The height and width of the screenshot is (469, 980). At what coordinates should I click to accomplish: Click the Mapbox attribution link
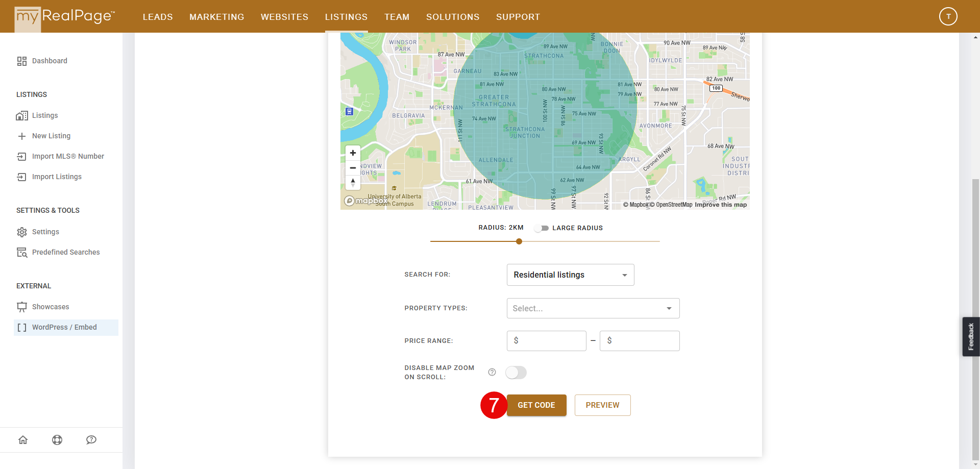tap(635, 205)
